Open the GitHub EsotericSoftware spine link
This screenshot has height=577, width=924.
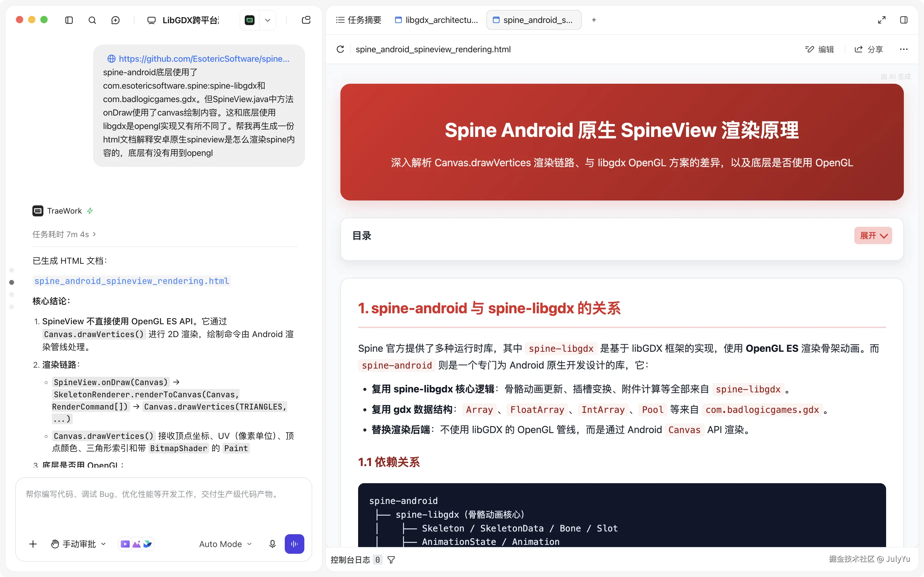click(x=199, y=58)
